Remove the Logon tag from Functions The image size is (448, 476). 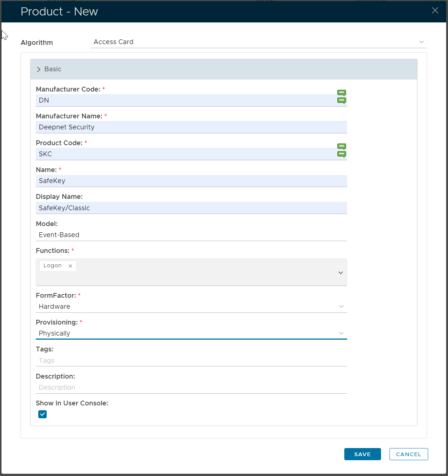point(70,266)
